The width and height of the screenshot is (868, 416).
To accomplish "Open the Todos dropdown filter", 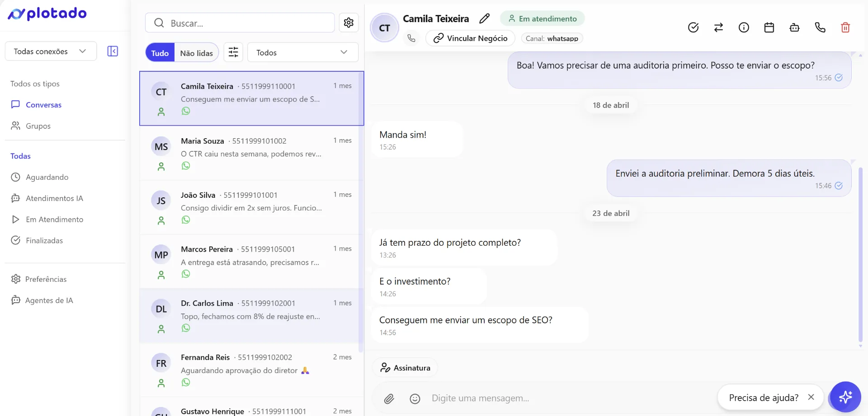I will coord(302,52).
